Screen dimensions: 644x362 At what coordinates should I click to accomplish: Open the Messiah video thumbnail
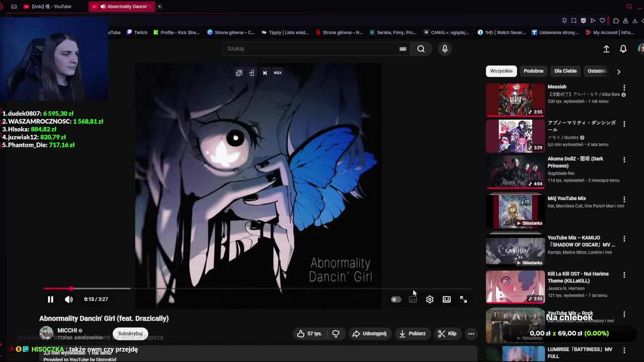point(515,100)
